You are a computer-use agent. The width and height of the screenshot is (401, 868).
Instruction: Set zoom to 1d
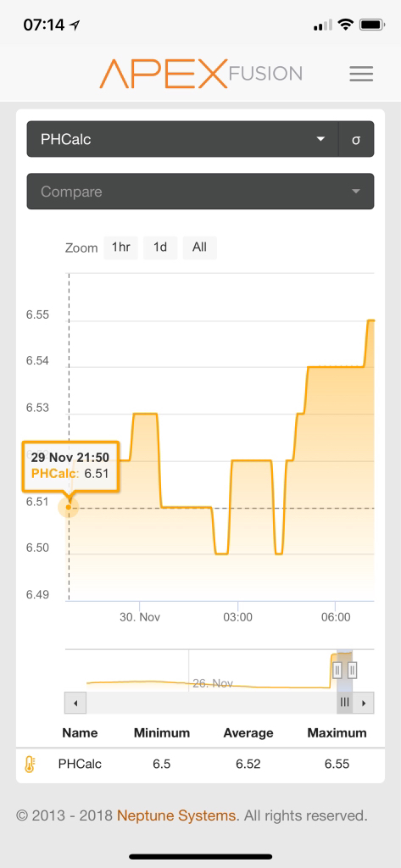(x=160, y=248)
